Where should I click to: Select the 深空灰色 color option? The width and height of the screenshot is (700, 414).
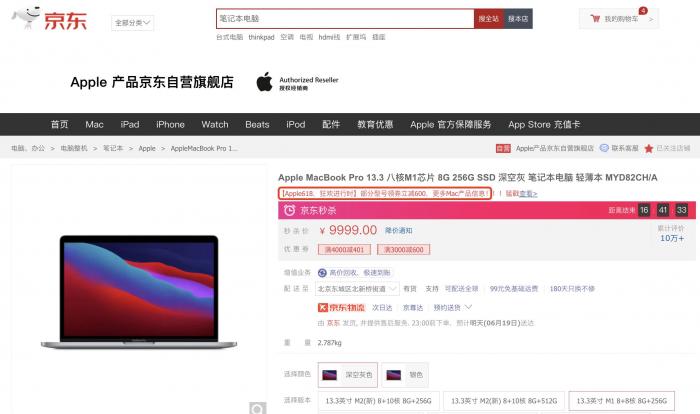348,375
